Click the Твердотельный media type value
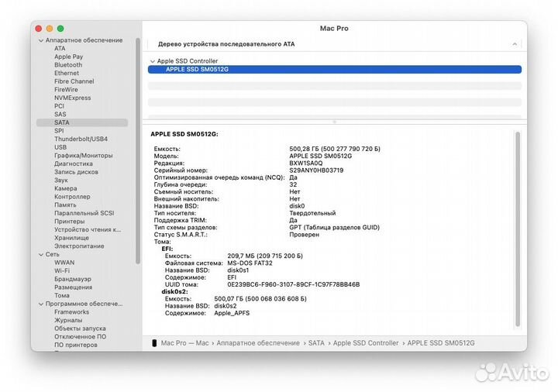 [x=312, y=213]
